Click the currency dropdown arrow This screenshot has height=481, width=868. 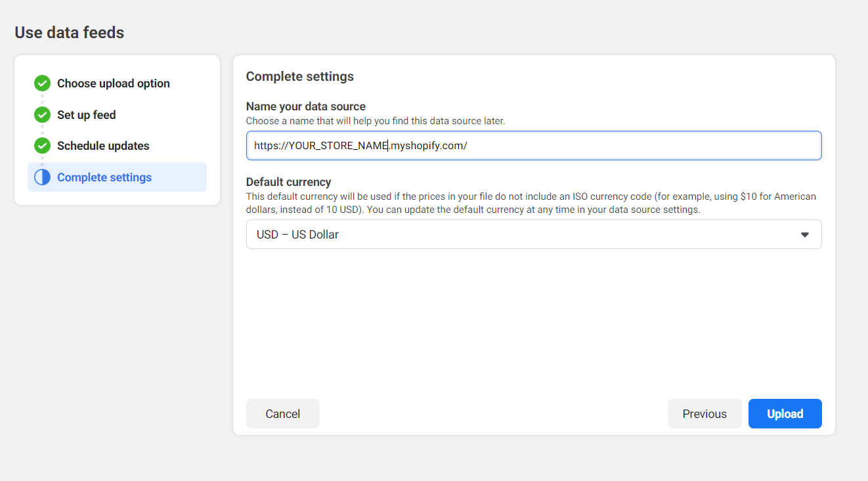pyautogui.click(x=805, y=235)
